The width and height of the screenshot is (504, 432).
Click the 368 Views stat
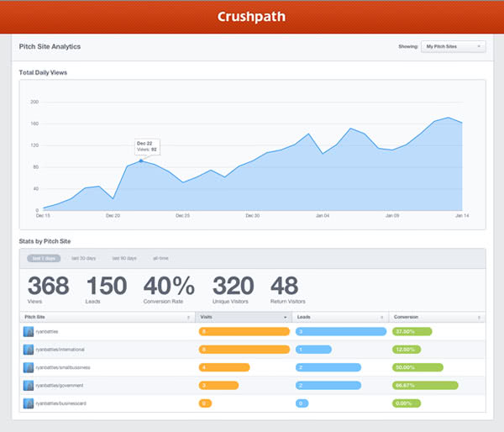point(48,289)
